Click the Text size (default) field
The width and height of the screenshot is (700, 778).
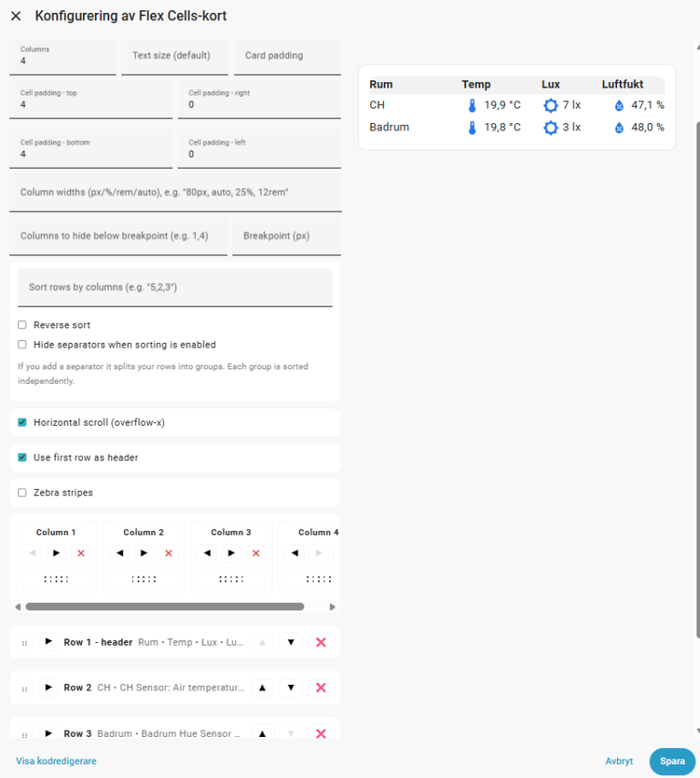pos(174,57)
